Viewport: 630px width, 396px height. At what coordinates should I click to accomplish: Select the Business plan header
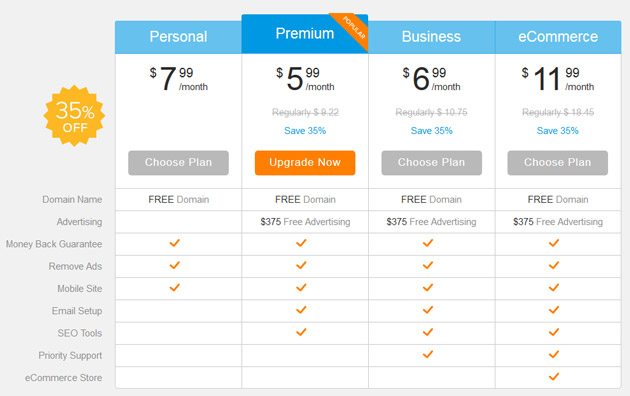coord(432,37)
